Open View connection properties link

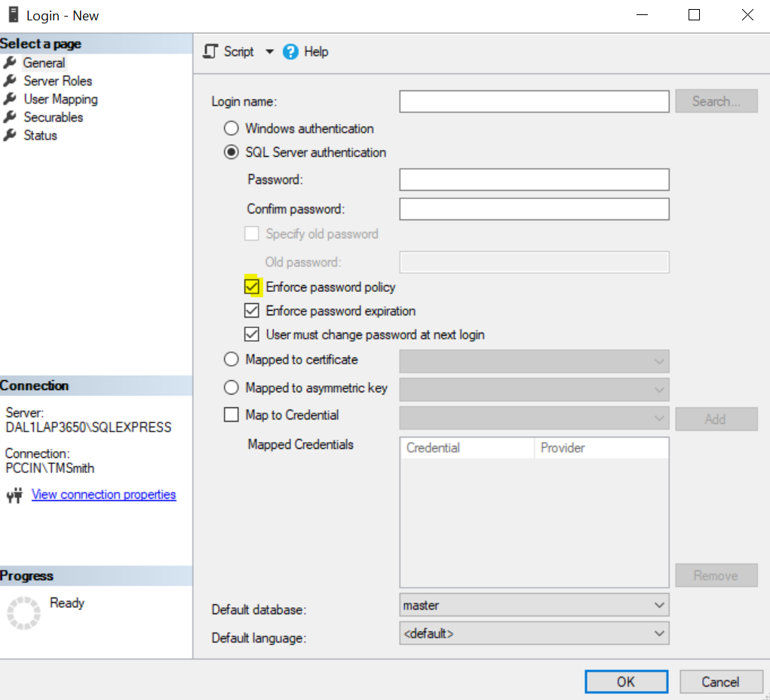point(104,495)
